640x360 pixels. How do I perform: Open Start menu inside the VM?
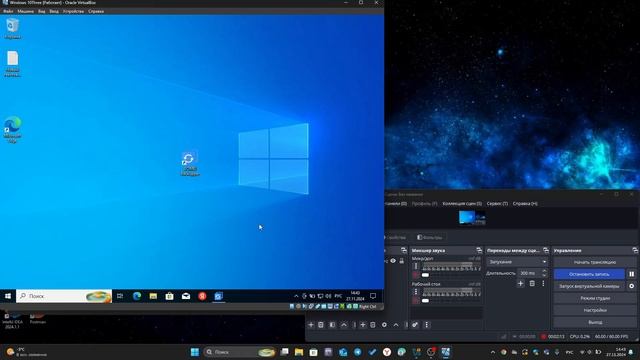8,296
